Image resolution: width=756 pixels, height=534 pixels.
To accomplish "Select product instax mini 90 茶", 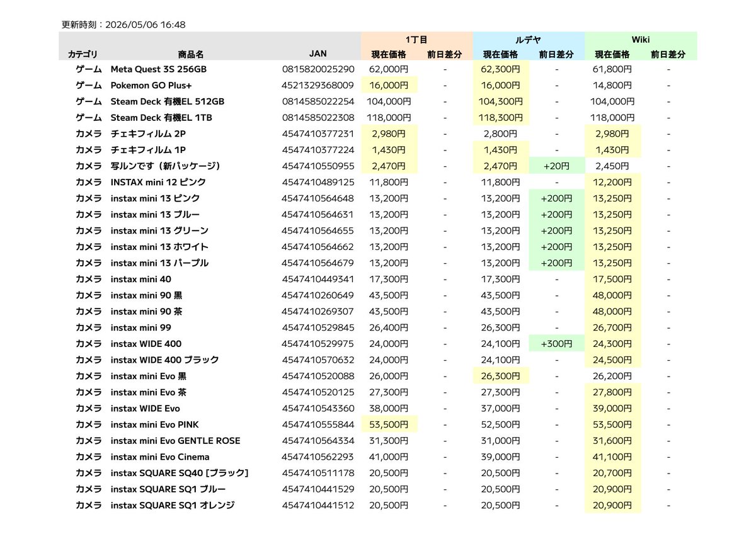I will tap(147, 311).
